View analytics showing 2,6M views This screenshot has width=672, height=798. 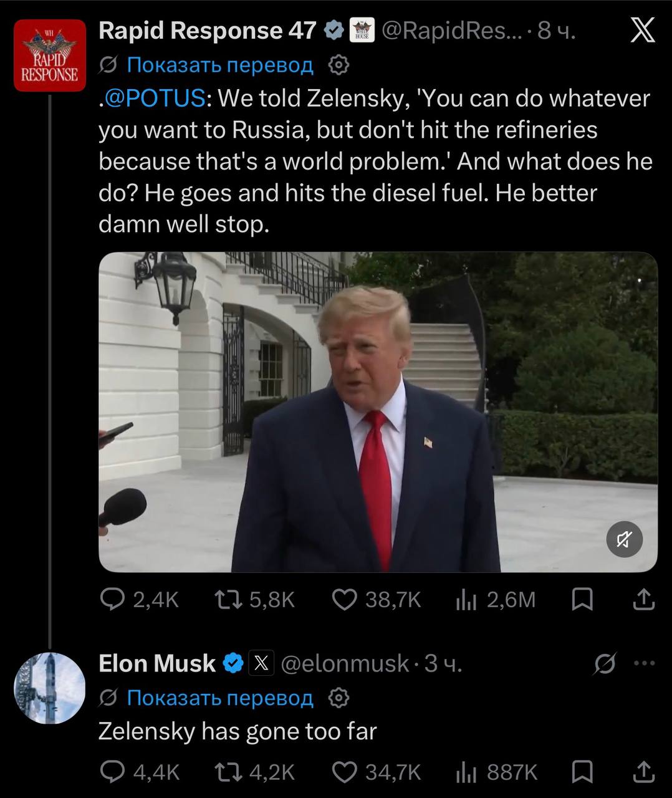point(496,599)
